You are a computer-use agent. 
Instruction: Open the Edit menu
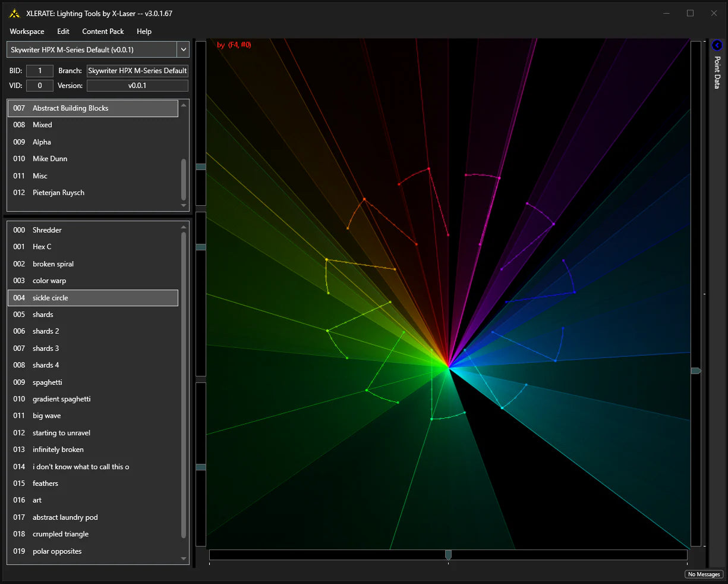[63, 32]
